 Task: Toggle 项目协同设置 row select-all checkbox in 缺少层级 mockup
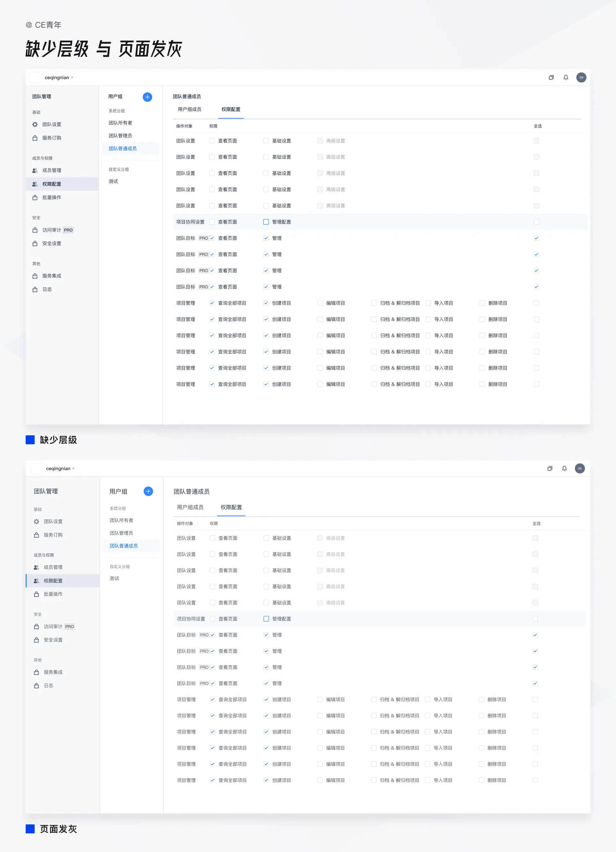pyautogui.click(x=536, y=222)
